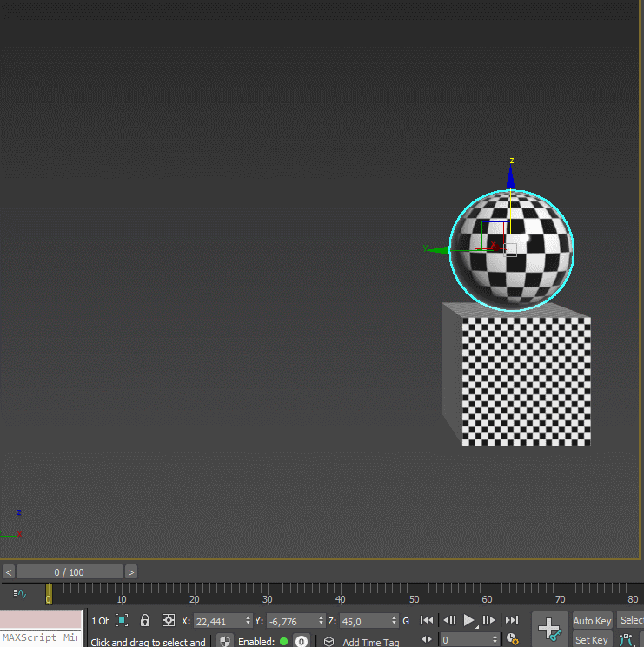Click the 0 / 100 time slider handle
Image resolution: width=644 pixels, height=647 pixels.
point(70,571)
